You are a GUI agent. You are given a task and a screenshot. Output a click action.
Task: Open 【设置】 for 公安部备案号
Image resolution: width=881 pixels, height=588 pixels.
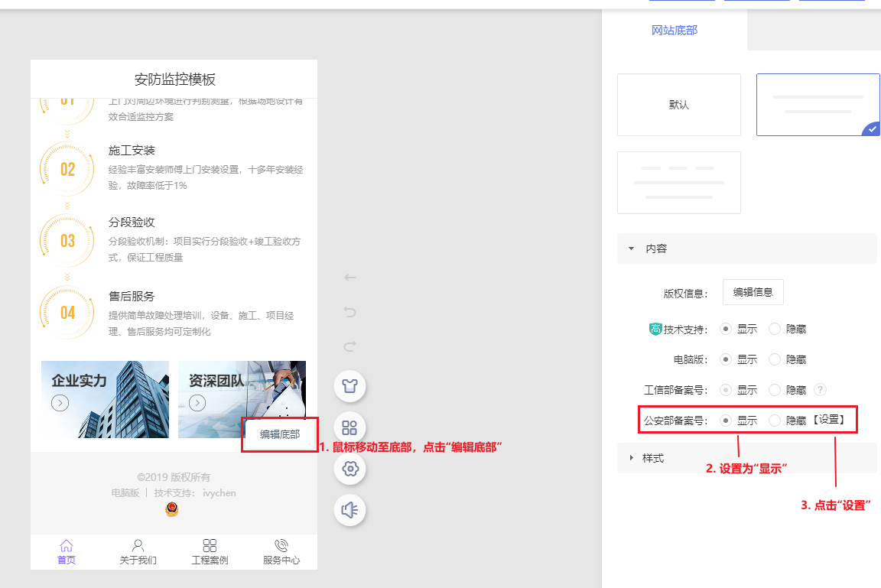coord(829,420)
